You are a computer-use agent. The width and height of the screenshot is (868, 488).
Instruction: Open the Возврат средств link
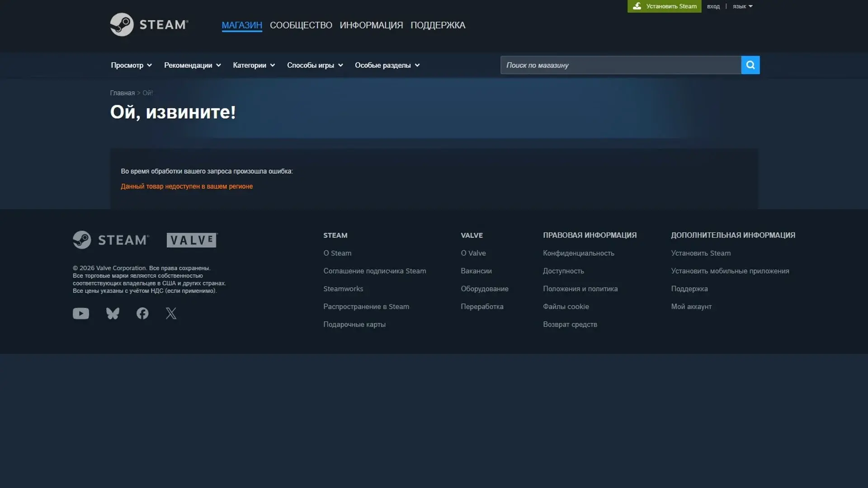570,324
